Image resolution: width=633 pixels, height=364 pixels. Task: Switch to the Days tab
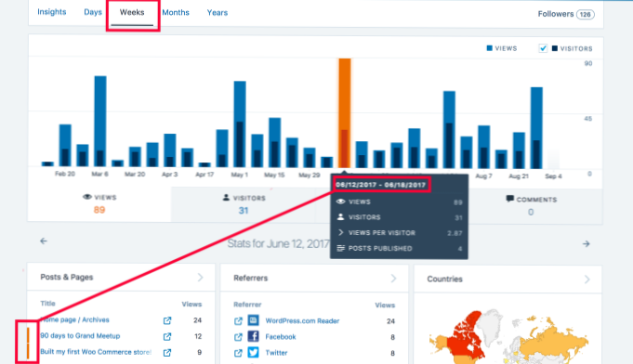[x=92, y=12]
